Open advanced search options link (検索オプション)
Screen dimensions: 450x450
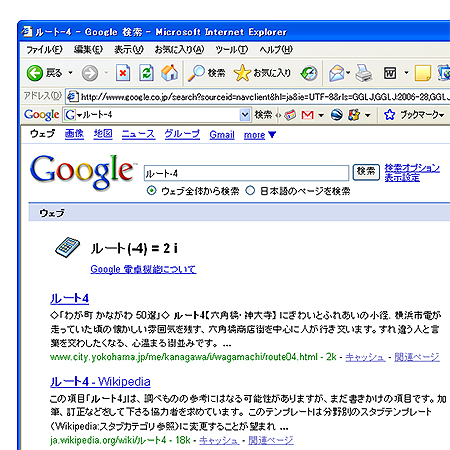pos(412,168)
